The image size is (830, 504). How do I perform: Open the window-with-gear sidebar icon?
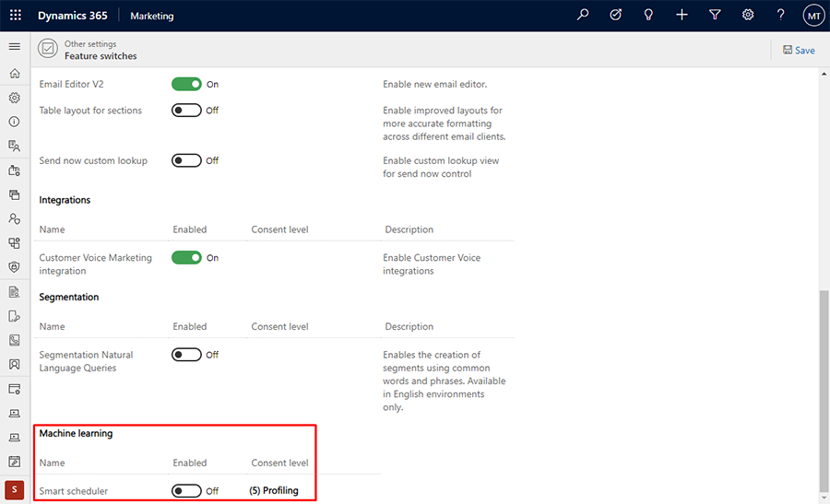[x=14, y=389]
